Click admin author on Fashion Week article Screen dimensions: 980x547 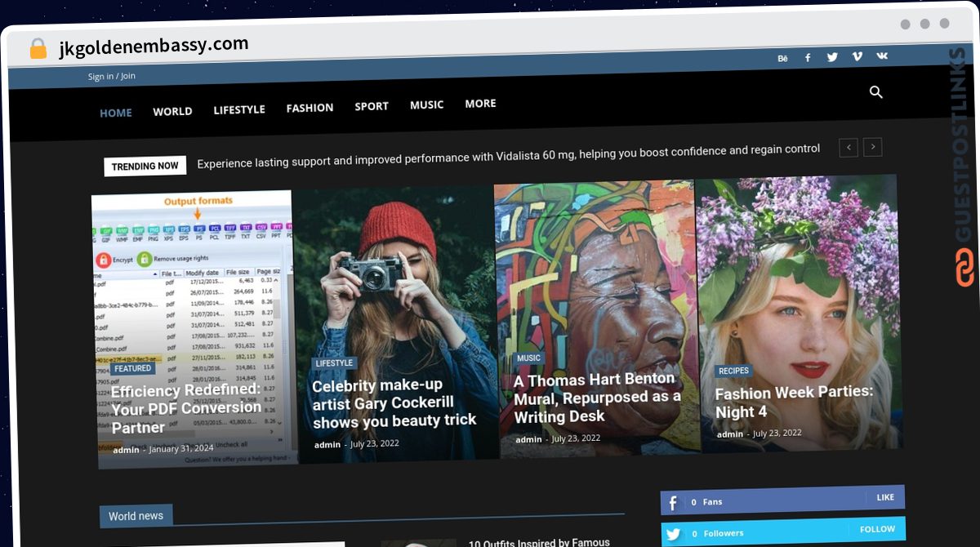click(x=730, y=434)
